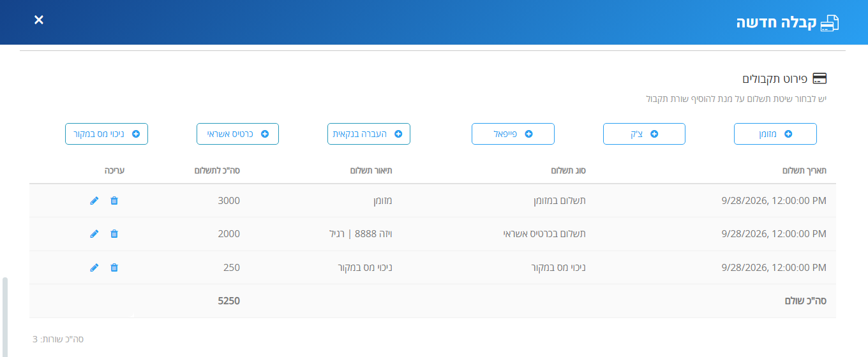
Task: Click the סה"כ שורות: 3 text
Action: point(58,339)
